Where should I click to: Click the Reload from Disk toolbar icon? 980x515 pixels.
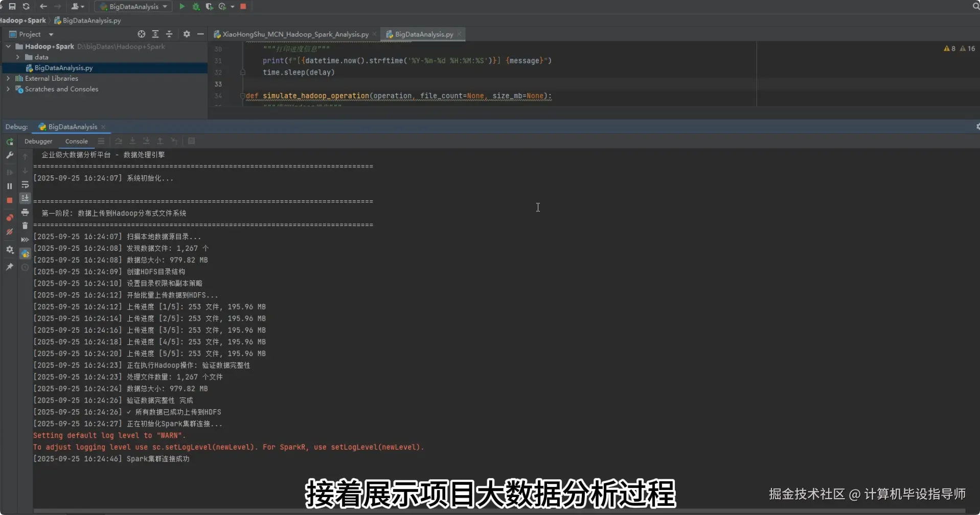pos(26,7)
